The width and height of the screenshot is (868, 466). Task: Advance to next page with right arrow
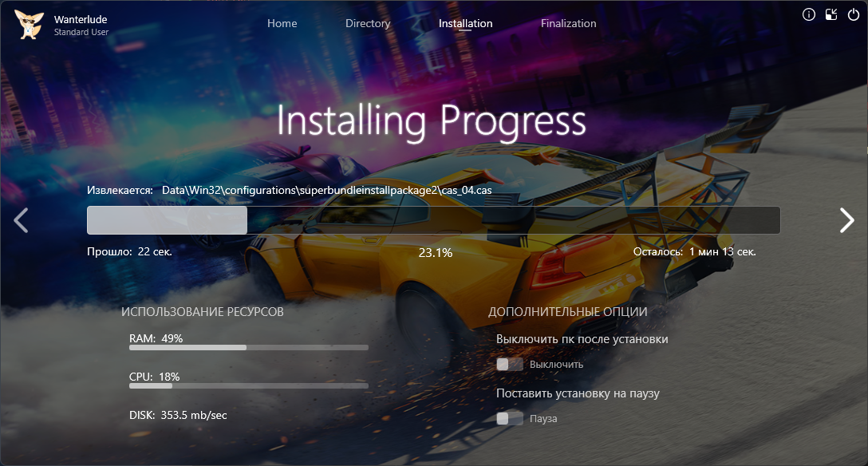pyautogui.click(x=846, y=220)
